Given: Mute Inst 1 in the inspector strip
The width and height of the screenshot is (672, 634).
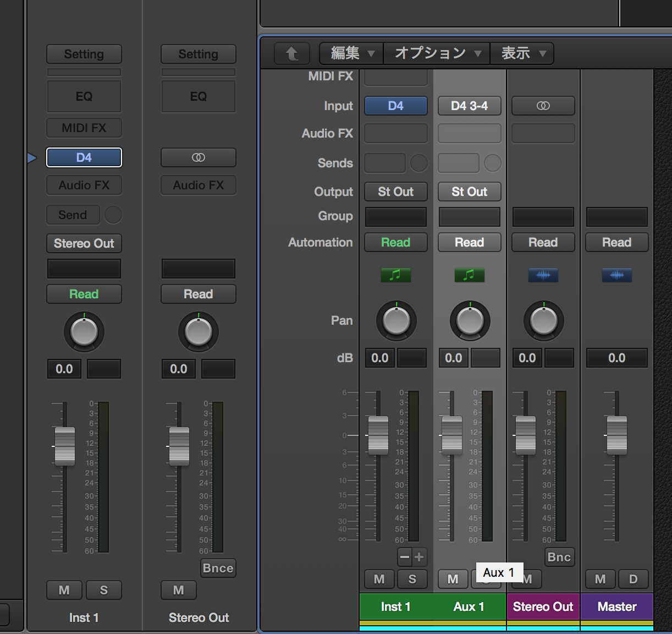Looking at the screenshot, I should (64, 590).
